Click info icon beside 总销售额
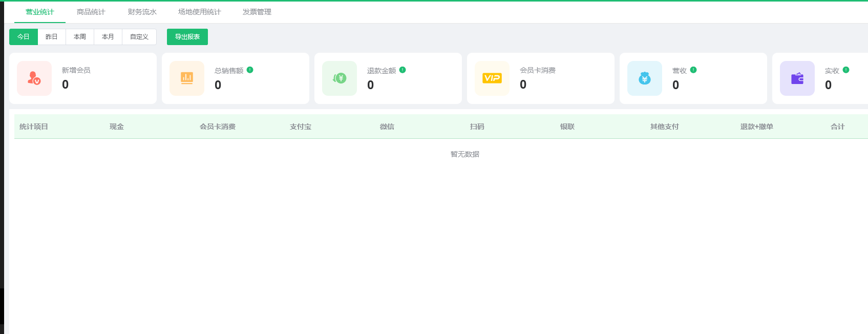This screenshot has height=334, width=868. pos(250,70)
